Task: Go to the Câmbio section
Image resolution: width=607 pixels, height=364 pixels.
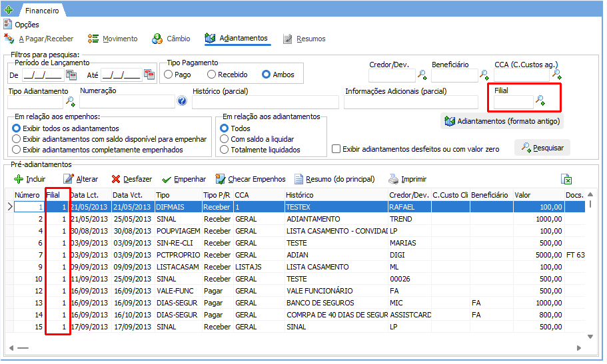Action: tap(171, 39)
